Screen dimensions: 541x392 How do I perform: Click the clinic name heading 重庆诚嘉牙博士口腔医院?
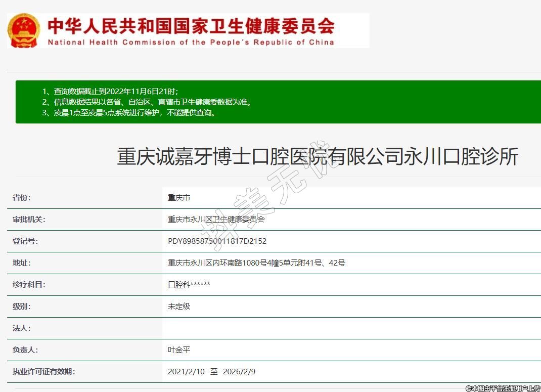(x=318, y=157)
